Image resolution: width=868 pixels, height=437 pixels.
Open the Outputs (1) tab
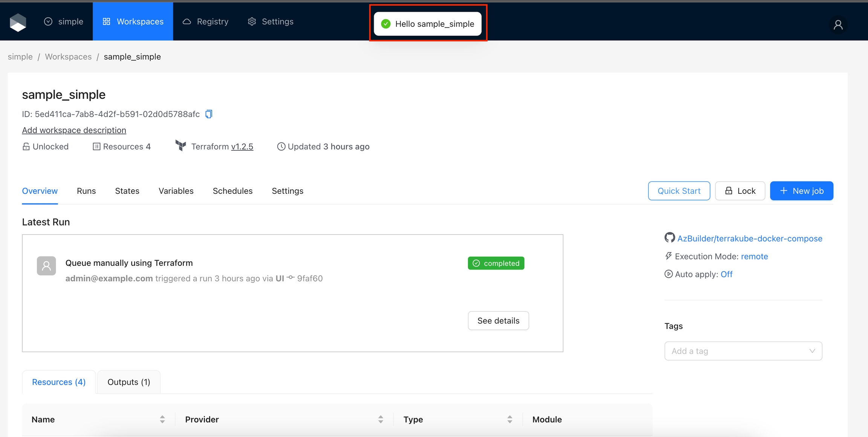(x=129, y=382)
